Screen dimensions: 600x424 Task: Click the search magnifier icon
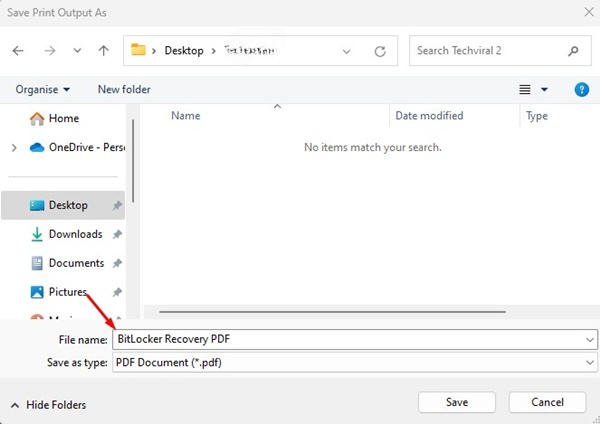(573, 51)
